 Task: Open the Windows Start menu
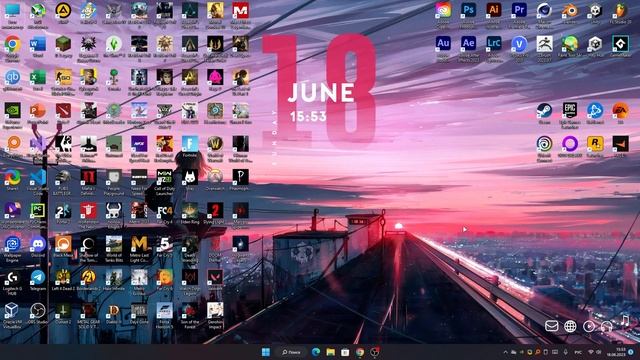[x=266, y=352]
